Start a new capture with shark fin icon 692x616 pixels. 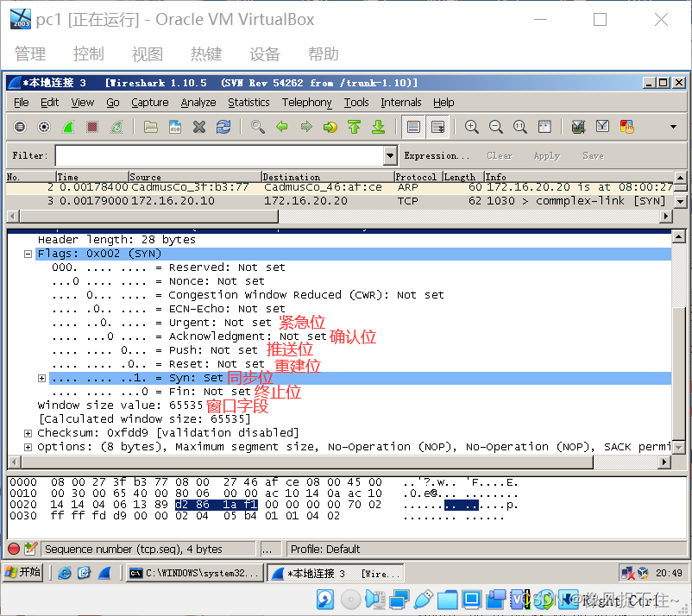click(x=68, y=127)
